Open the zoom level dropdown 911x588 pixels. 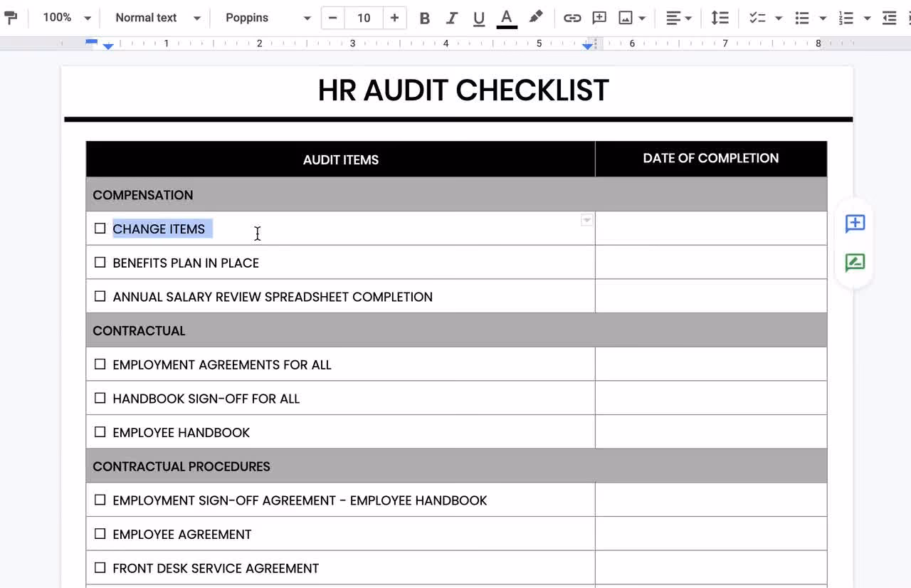[x=67, y=18]
